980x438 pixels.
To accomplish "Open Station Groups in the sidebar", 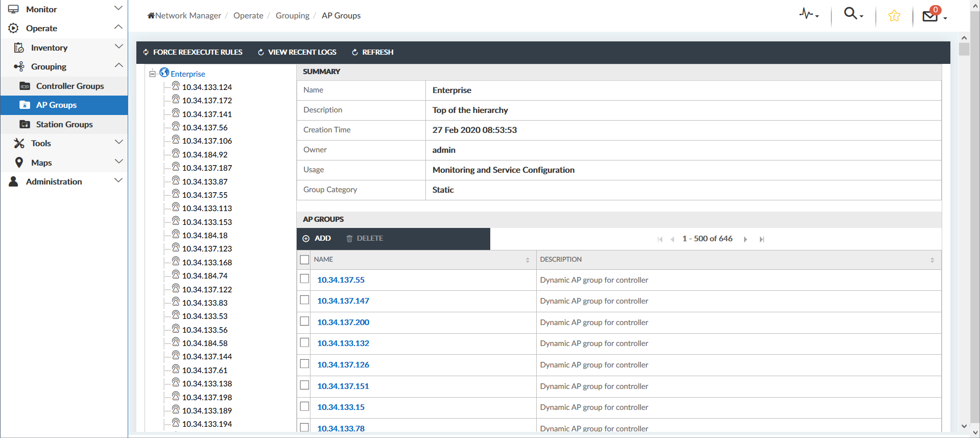I will pyautogui.click(x=64, y=124).
